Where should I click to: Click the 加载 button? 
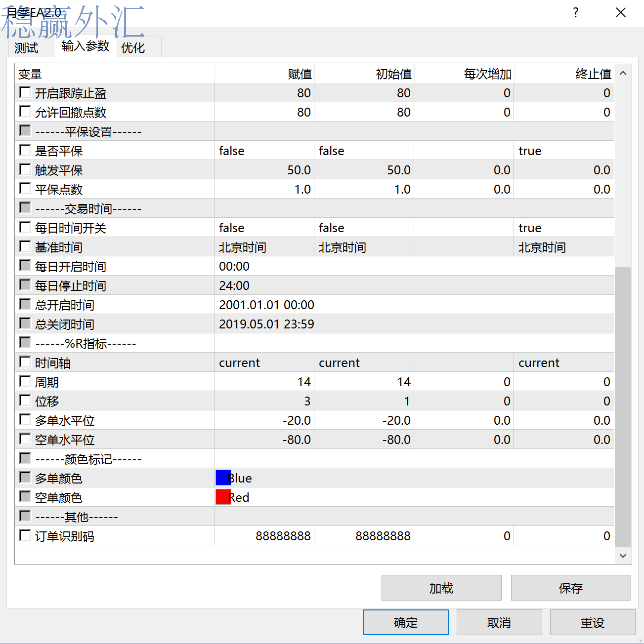[441, 588]
